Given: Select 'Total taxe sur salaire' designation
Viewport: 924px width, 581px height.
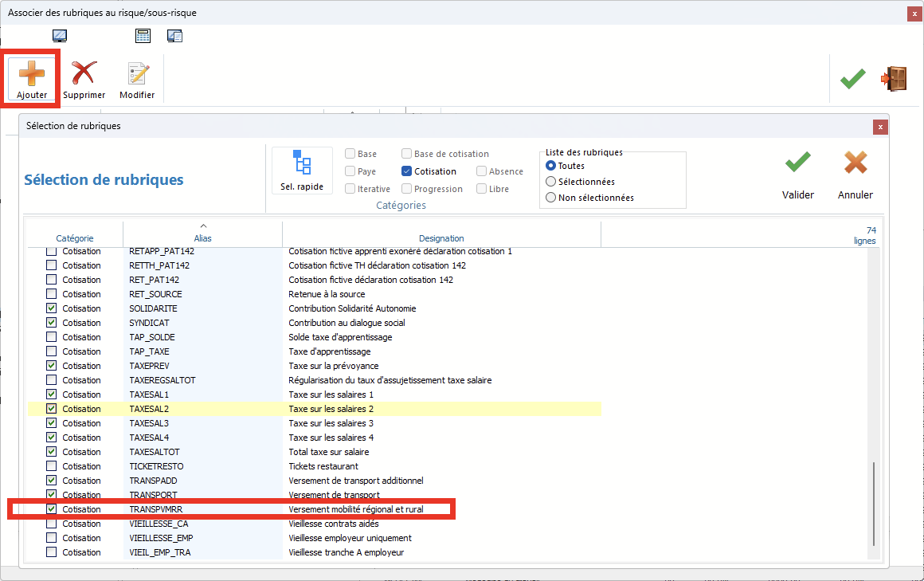Looking at the screenshot, I should 329,452.
